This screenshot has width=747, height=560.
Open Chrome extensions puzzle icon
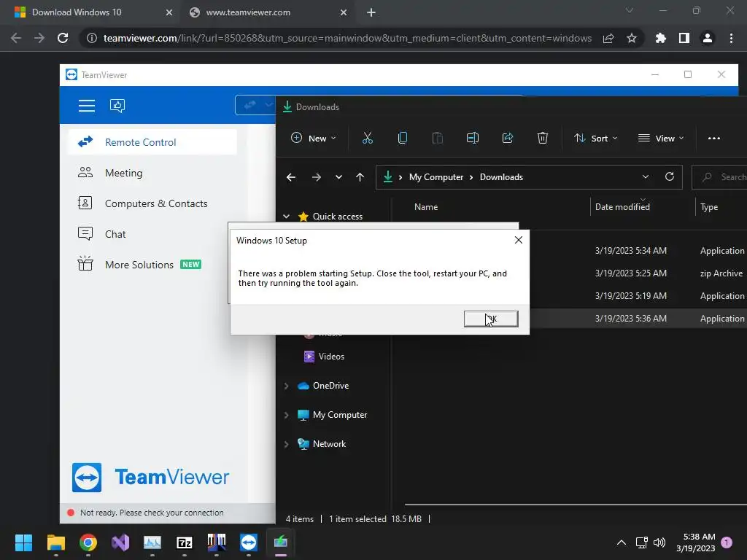(x=660, y=38)
